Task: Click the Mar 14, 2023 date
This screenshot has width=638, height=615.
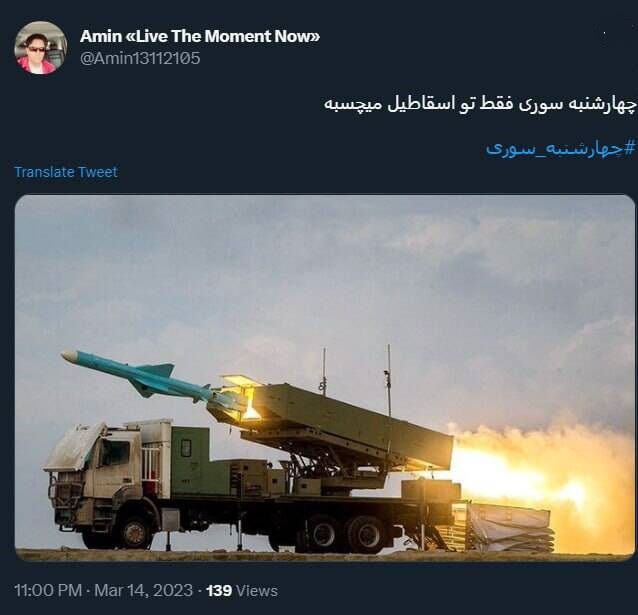Action: coord(143,590)
